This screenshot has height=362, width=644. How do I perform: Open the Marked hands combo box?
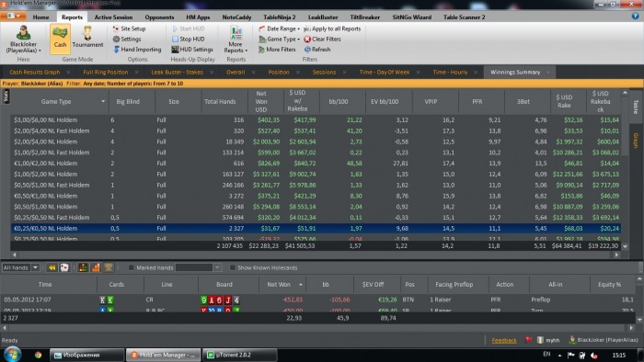pyautogui.click(x=199, y=267)
